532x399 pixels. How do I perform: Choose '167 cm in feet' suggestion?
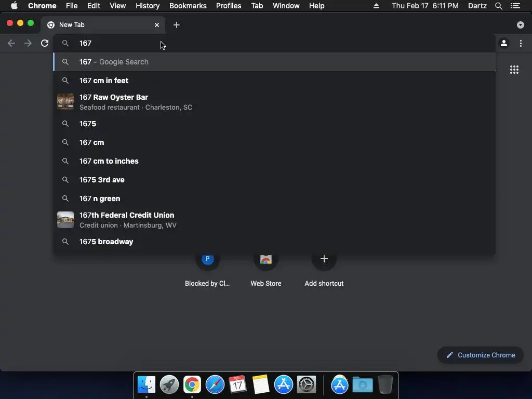click(274, 81)
